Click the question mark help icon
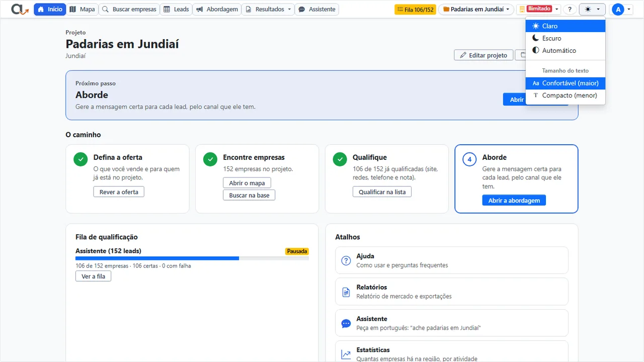Viewport: 644px width, 362px height. [570, 9]
